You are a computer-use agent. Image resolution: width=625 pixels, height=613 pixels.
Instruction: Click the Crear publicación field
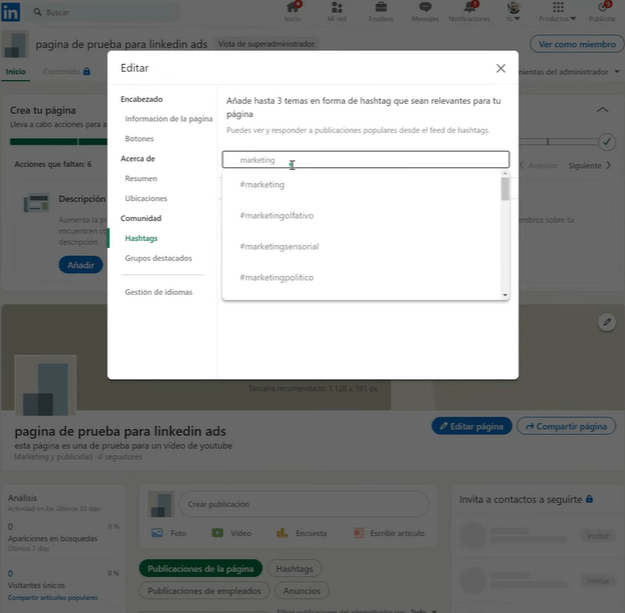click(x=303, y=504)
